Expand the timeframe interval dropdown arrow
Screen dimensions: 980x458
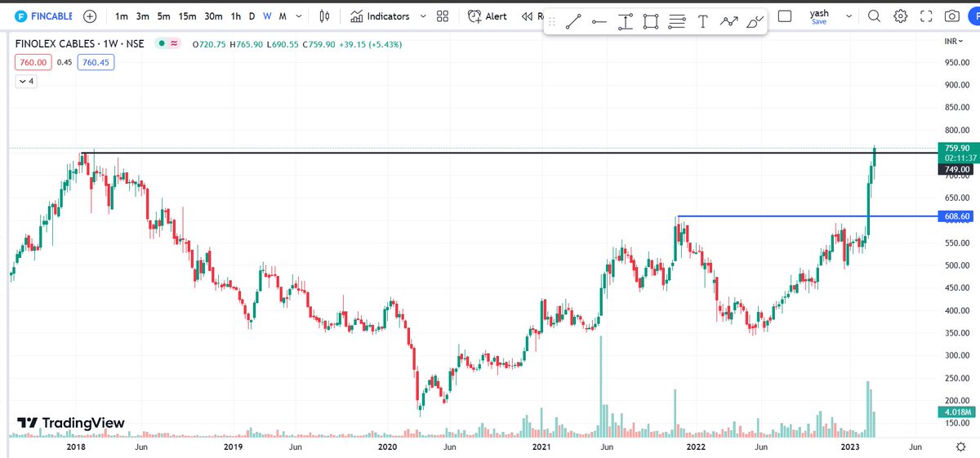(x=301, y=16)
